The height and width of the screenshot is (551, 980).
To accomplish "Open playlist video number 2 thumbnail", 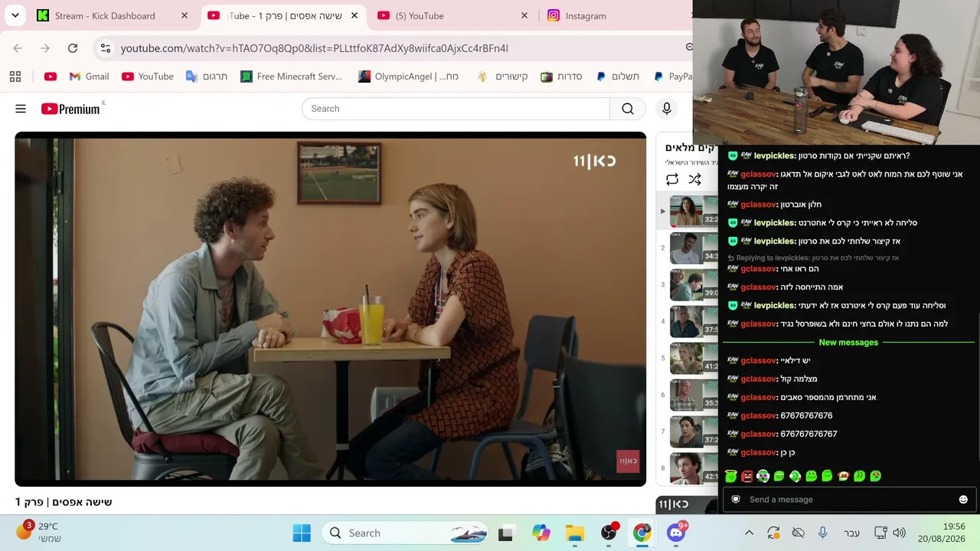I will [694, 248].
